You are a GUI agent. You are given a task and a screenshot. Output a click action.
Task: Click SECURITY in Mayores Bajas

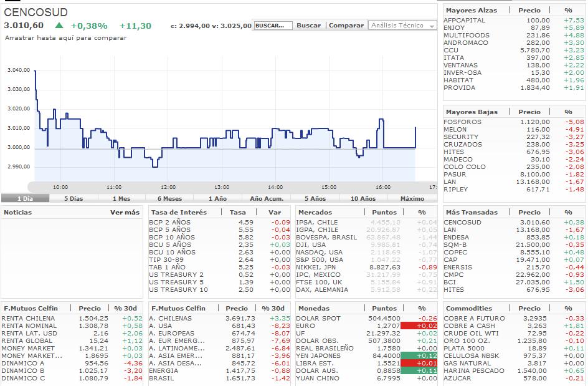pyautogui.click(x=461, y=137)
